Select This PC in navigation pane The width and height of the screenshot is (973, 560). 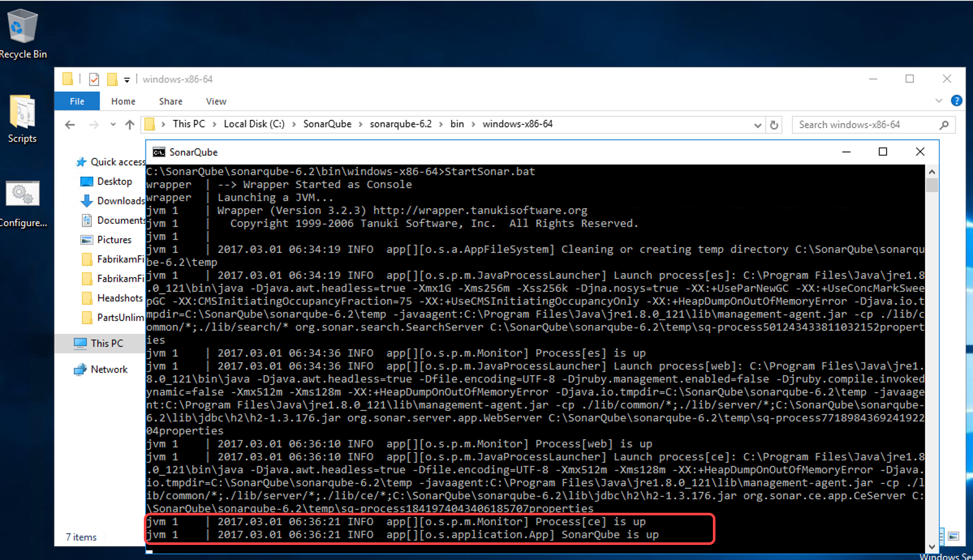99,343
